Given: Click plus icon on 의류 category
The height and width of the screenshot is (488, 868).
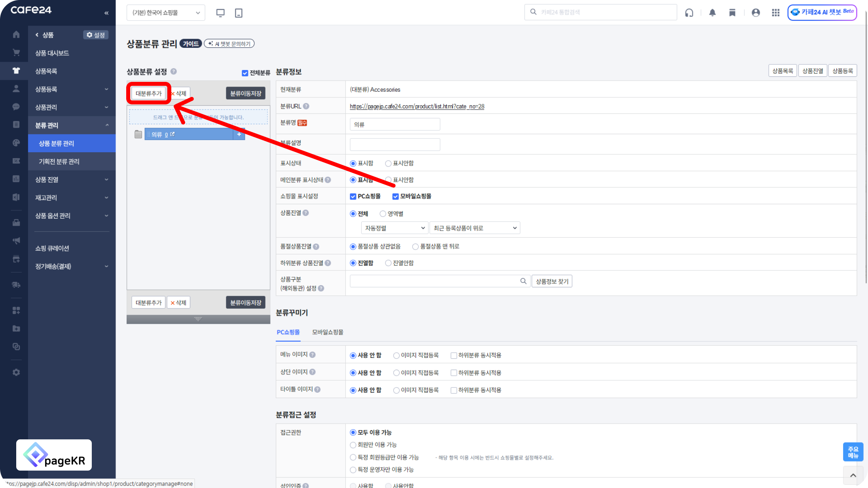Looking at the screenshot, I should 239,134.
